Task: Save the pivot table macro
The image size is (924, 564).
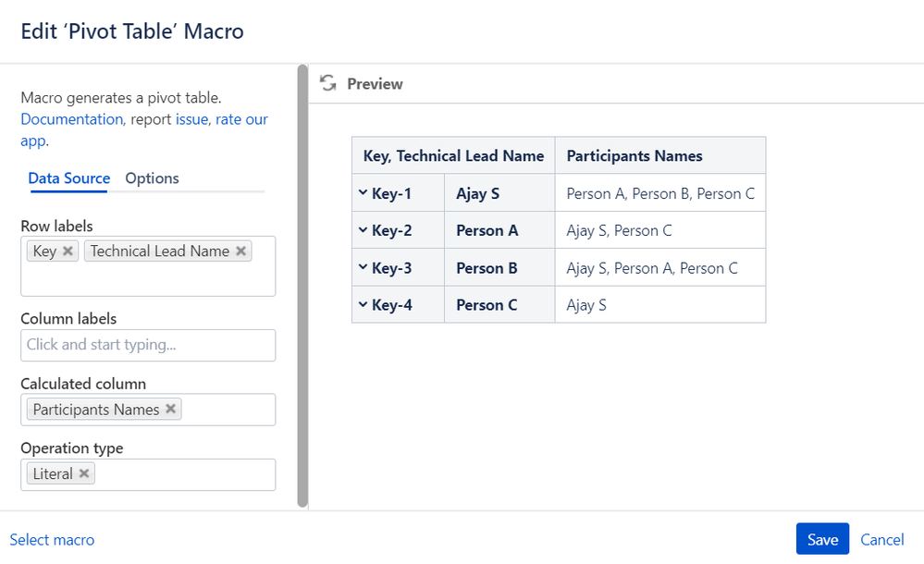Action: [822, 540]
